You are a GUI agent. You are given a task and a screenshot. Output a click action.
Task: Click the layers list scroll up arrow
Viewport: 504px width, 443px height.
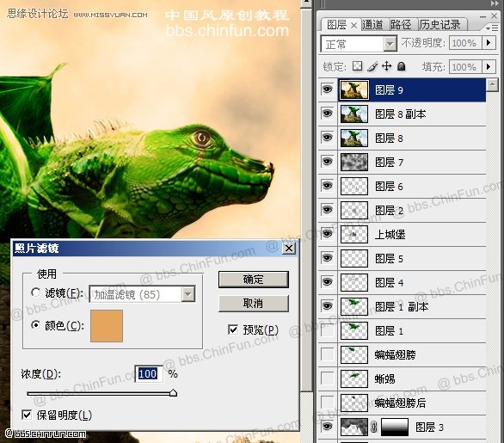[x=493, y=85]
